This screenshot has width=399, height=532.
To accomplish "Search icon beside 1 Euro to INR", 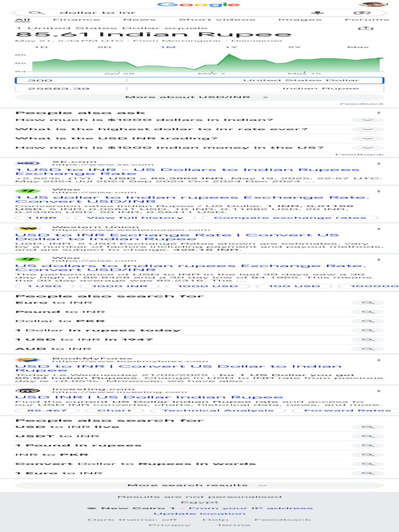I will (368, 473).
